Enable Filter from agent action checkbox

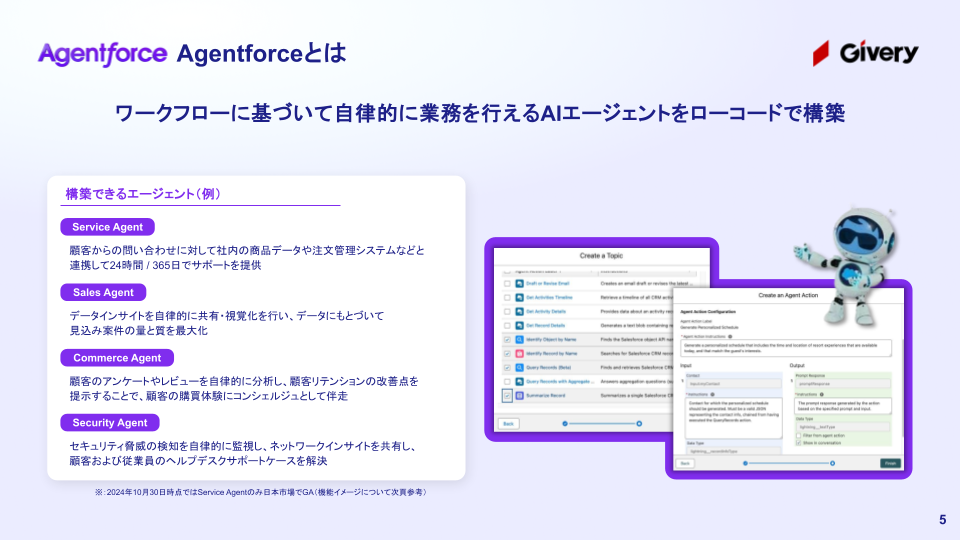click(x=798, y=435)
